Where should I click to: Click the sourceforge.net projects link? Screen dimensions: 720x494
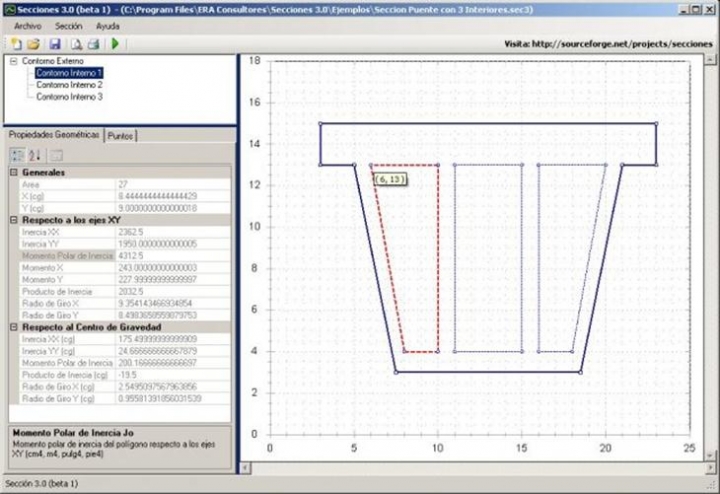622,44
